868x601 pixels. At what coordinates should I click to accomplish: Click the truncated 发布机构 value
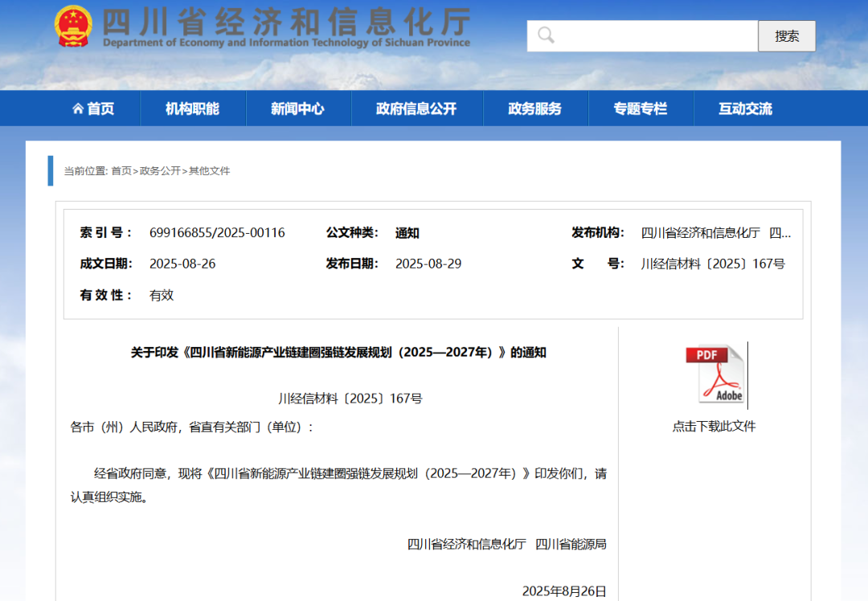click(716, 233)
